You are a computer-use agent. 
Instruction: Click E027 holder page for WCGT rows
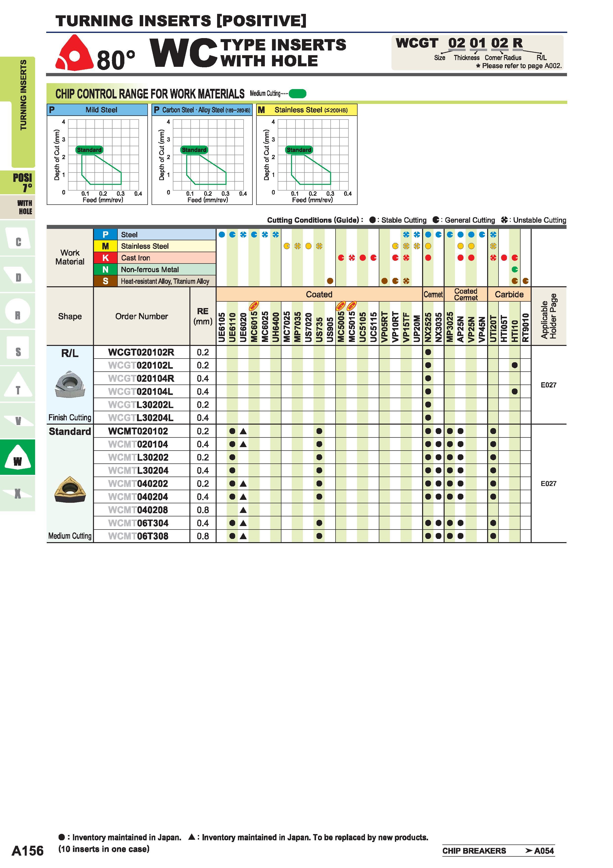(x=548, y=385)
